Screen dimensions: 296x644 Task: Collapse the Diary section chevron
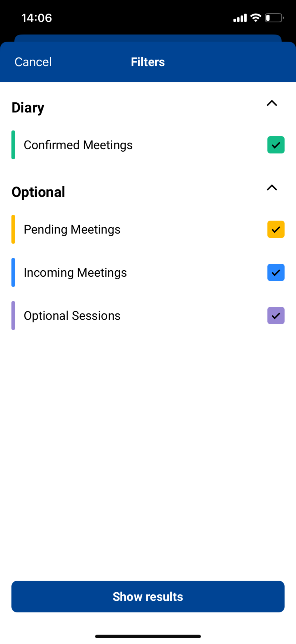point(272,103)
